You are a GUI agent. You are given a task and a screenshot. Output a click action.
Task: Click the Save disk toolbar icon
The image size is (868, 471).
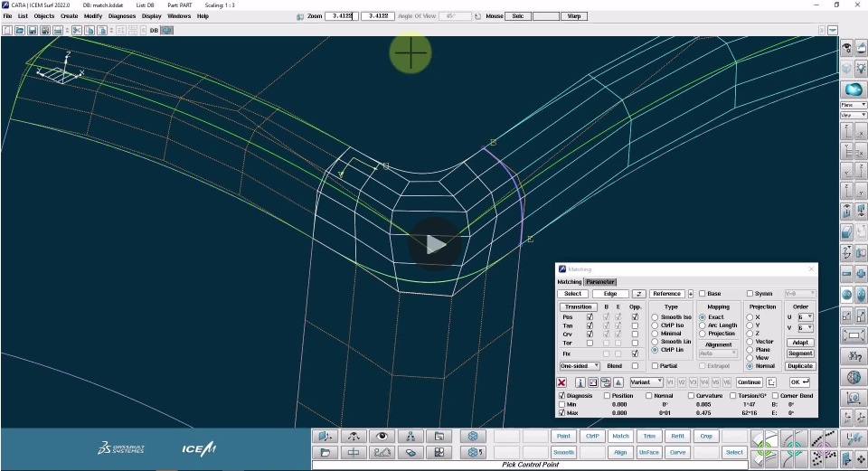tap(33, 31)
